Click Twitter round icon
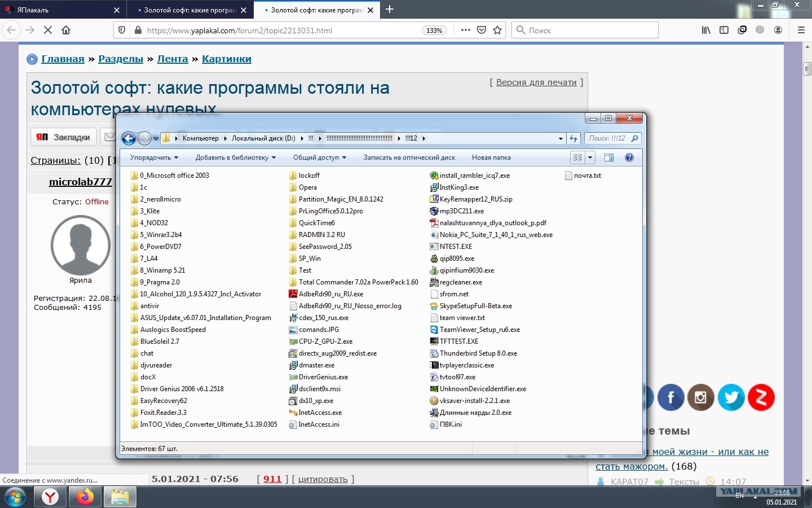Screen dimensions: 812x508 (x=731, y=397)
